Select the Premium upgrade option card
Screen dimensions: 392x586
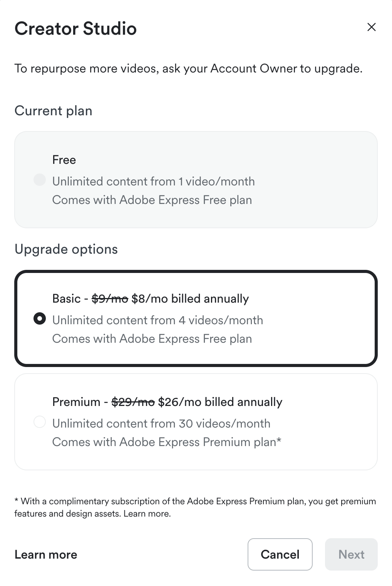tap(196, 421)
